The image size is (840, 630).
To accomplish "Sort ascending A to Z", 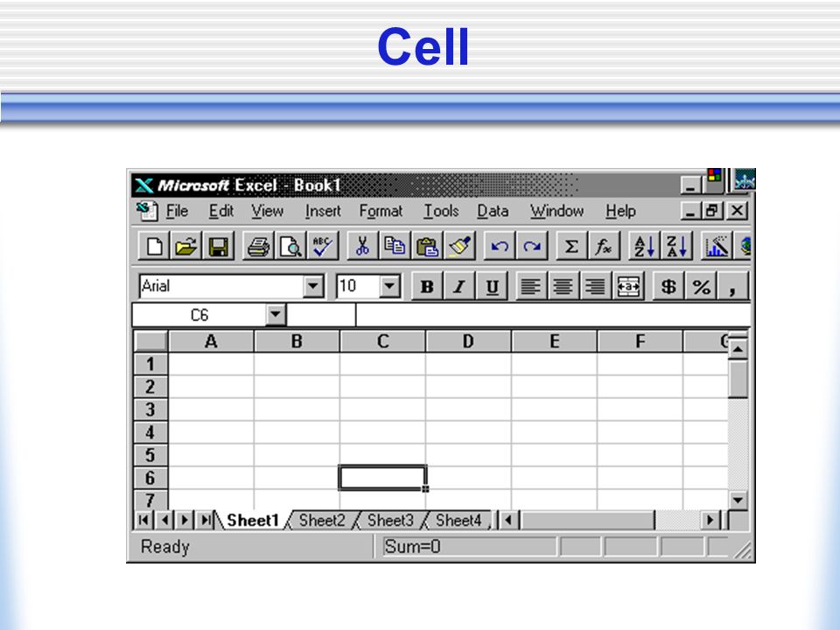I will pyautogui.click(x=644, y=247).
